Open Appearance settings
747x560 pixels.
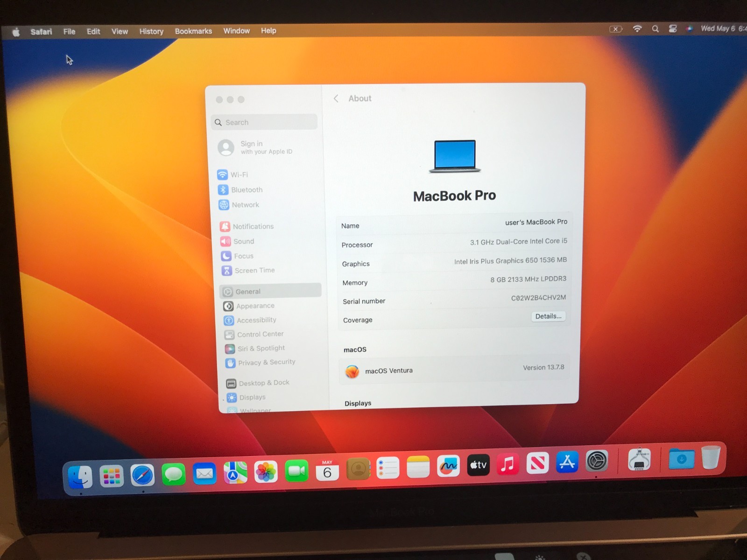[x=249, y=306]
